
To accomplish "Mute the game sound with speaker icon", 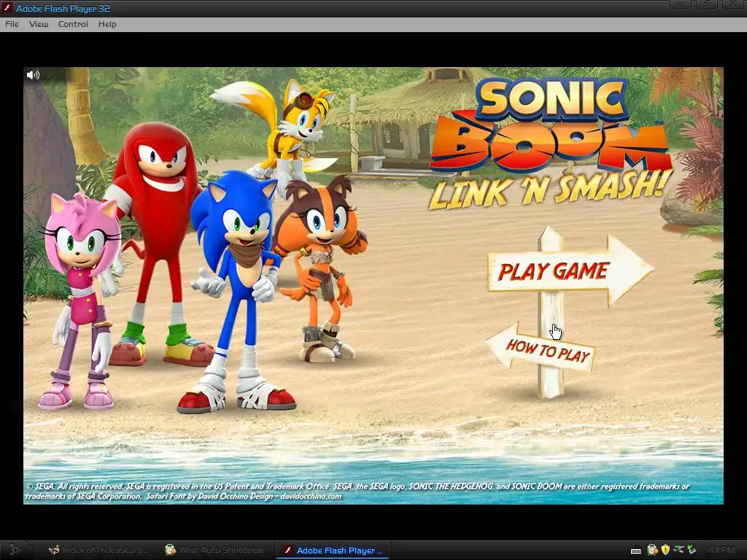I will [x=33, y=75].
